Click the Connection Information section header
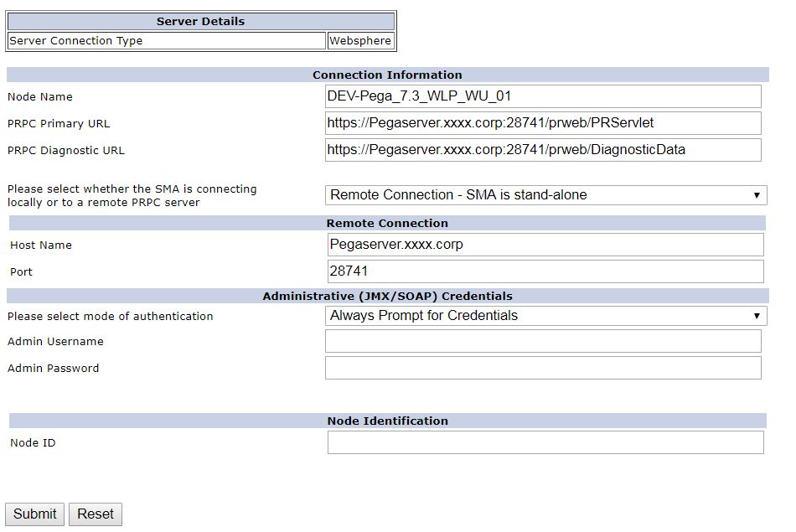Viewport: 796px width, 532px height. point(388,75)
